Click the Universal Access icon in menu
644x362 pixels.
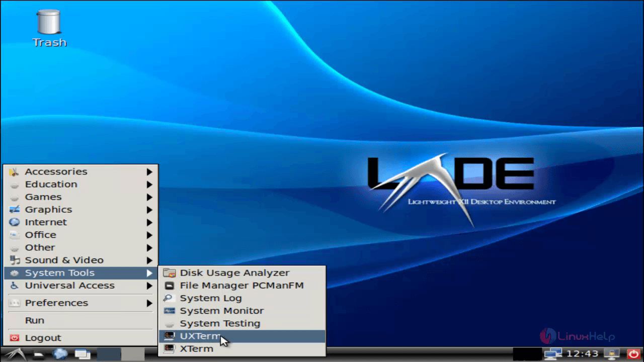pyautogui.click(x=15, y=286)
